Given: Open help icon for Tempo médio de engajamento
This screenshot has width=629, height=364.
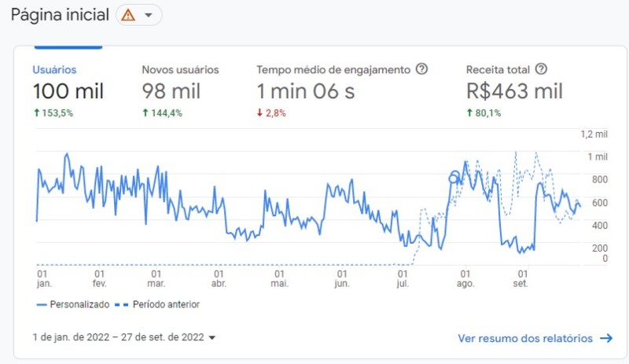Looking at the screenshot, I should (421, 69).
